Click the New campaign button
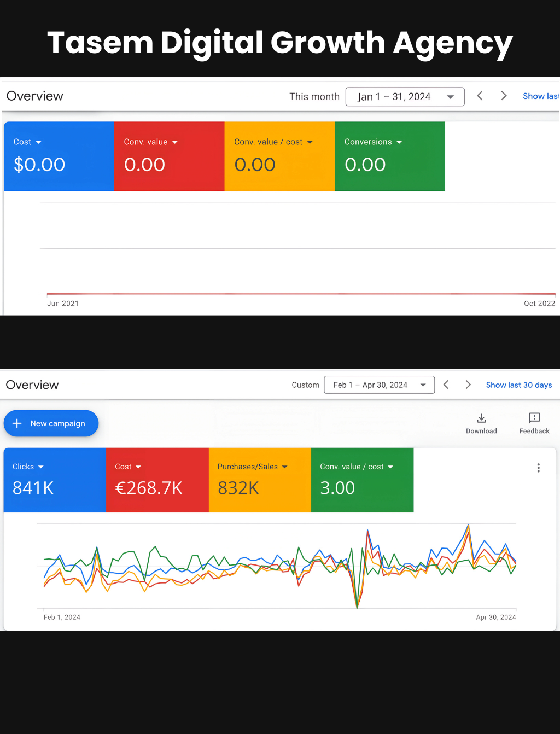The image size is (560, 734). [51, 423]
